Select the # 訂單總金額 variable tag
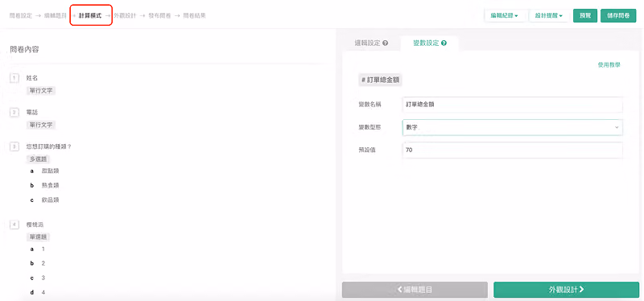 tap(380, 80)
